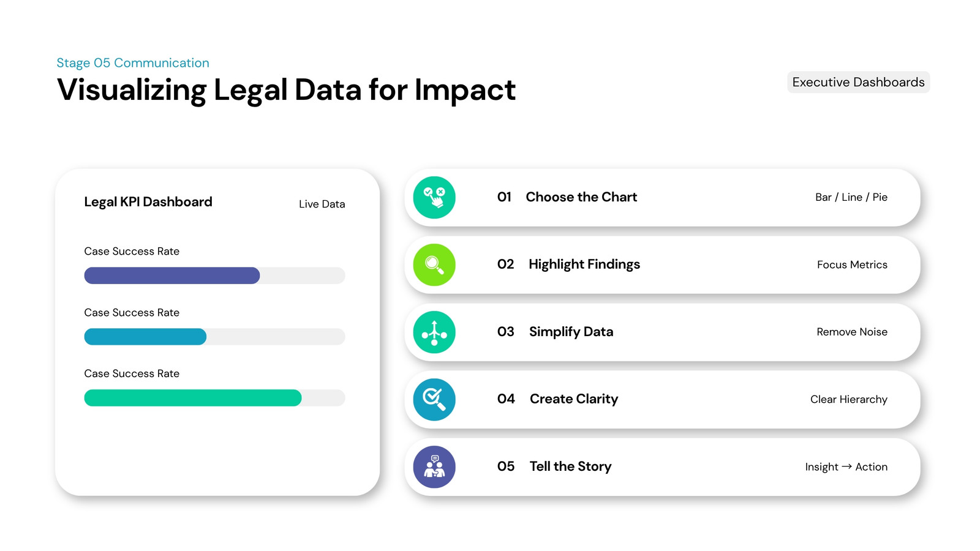Click the green magnifier Highlight Findings icon
Screen dimensions: 980x551
point(434,265)
